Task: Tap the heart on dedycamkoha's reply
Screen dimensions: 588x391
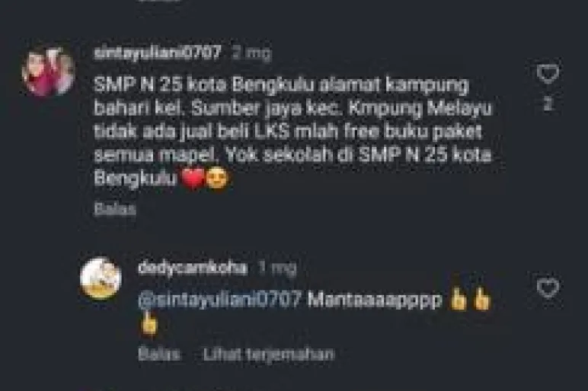Action: (x=548, y=288)
